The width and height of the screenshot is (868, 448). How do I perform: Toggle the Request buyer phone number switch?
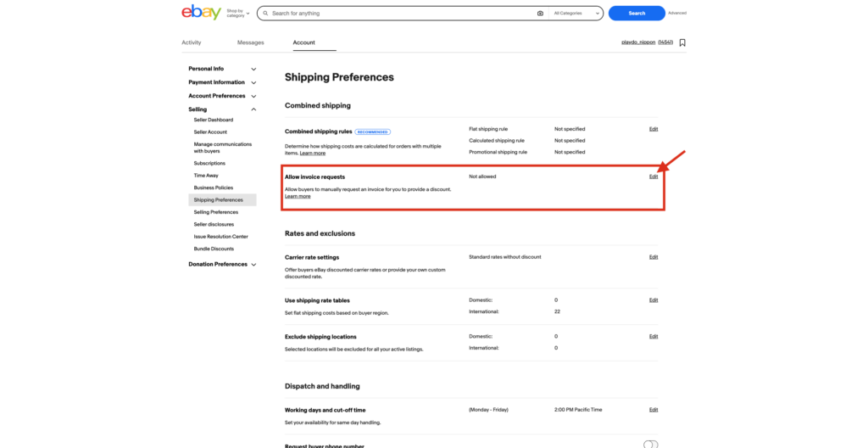(650, 444)
